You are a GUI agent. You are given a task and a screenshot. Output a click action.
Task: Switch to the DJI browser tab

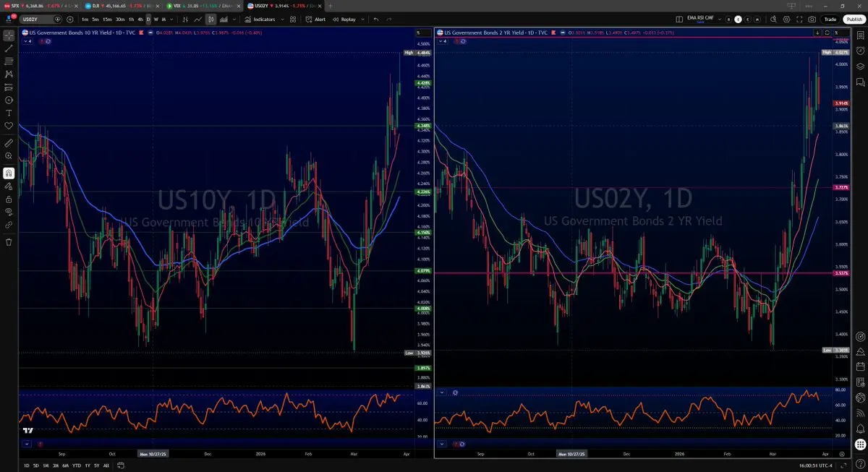click(x=122, y=6)
